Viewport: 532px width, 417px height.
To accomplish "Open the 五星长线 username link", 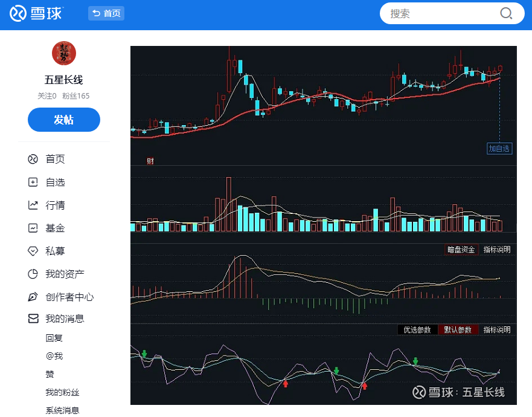I will pos(64,80).
